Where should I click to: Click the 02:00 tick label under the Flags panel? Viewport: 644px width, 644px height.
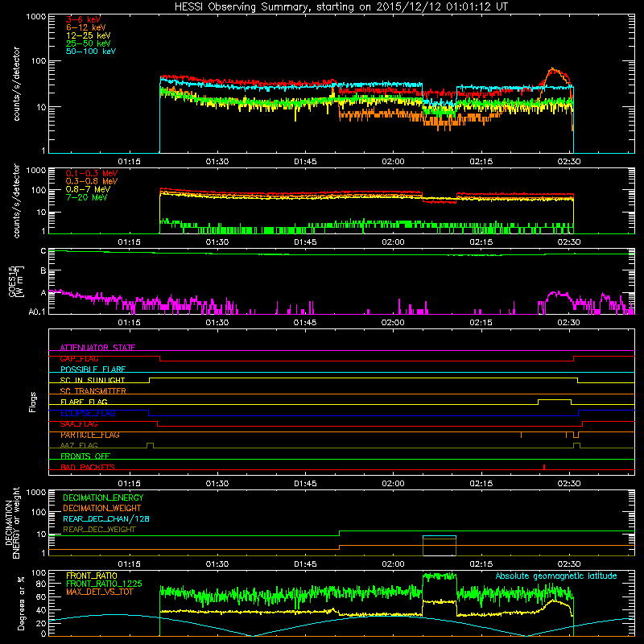point(393,484)
